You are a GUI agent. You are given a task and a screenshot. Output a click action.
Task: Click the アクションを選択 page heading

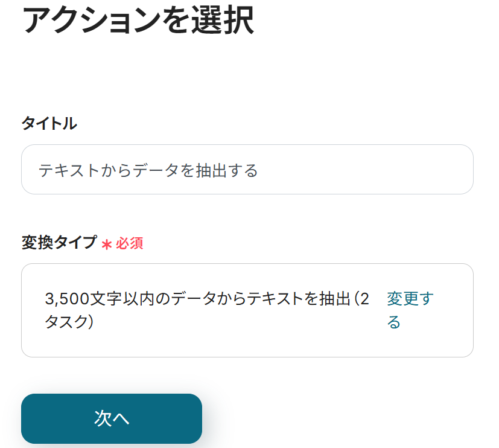click(x=138, y=21)
